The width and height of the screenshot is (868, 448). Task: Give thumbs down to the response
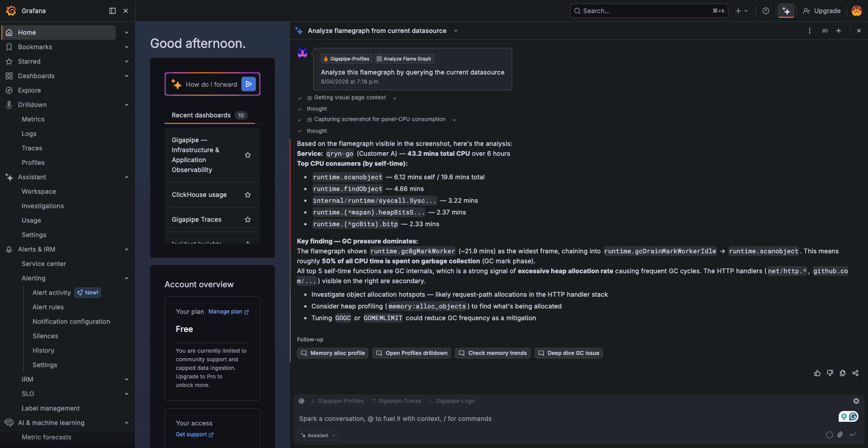coord(830,373)
